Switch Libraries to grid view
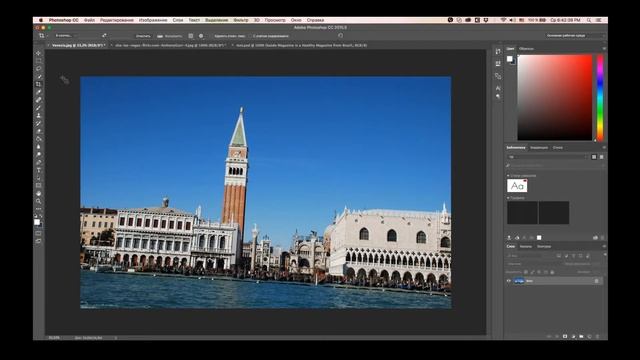Image resolution: width=640 pixels, height=360 pixels. [x=594, y=157]
